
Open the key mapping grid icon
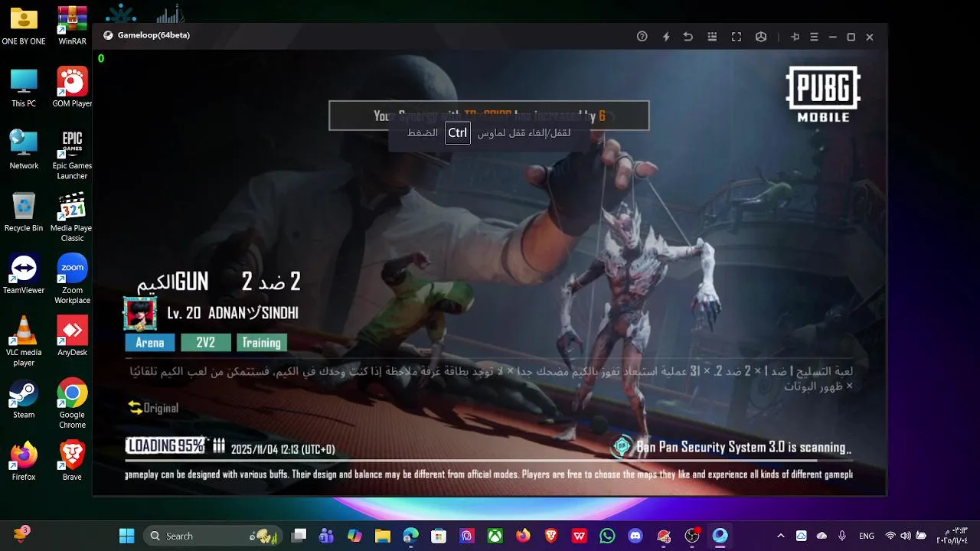coord(712,37)
